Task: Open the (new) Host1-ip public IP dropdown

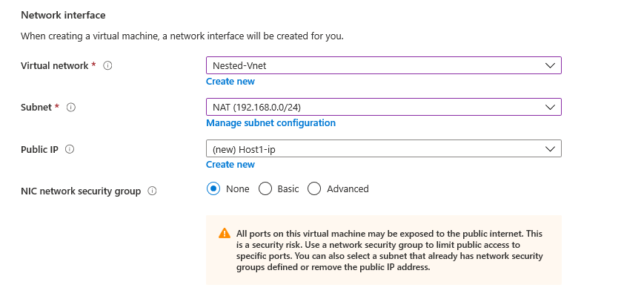Action: tap(371, 148)
